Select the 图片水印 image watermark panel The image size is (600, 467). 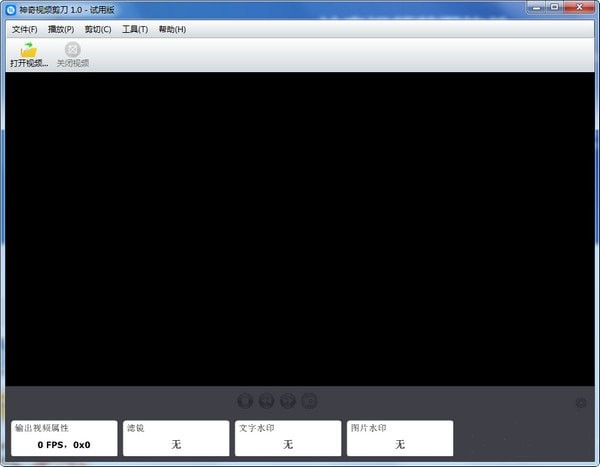[x=400, y=438]
